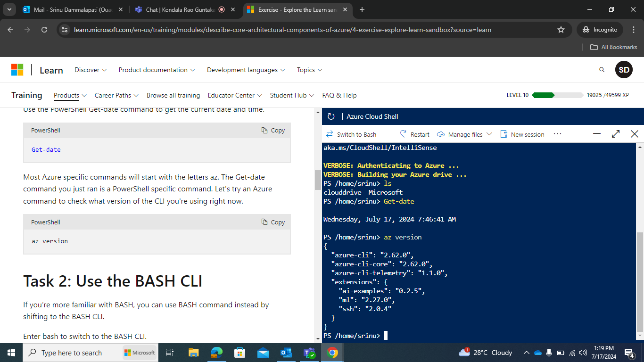Go back in browser history
644x362 pixels.
pyautogui.click(x=10, y=30)
